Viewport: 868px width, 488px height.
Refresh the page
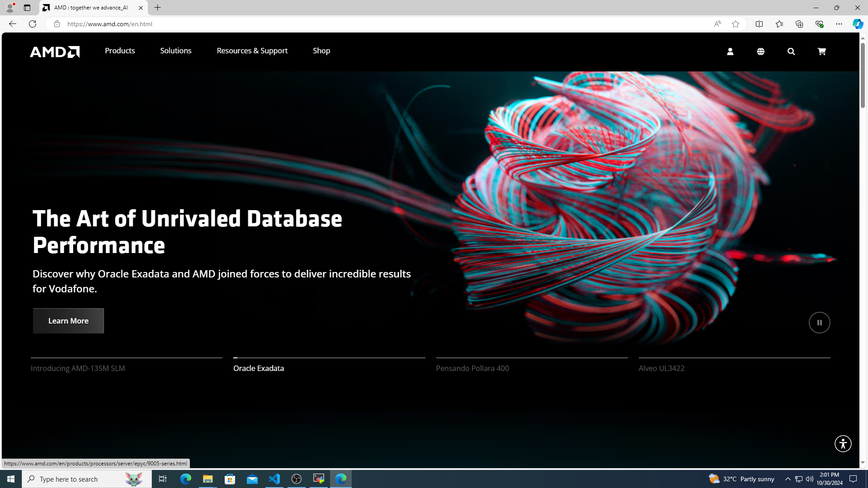pos(33,24)
